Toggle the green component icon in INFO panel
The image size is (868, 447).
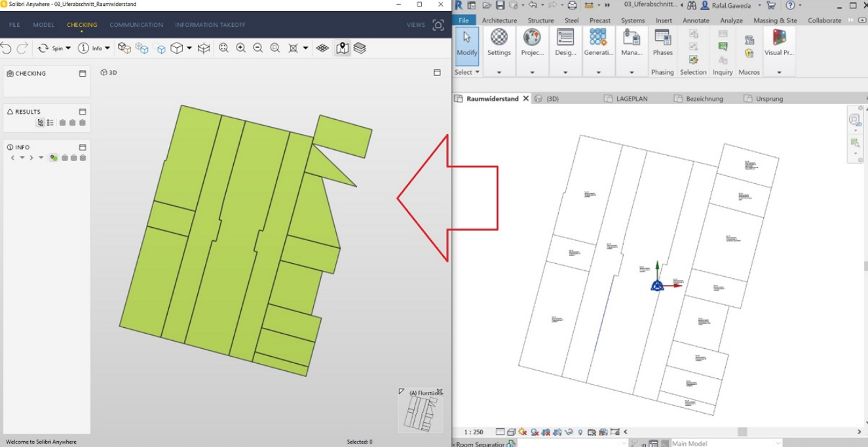click(53, 158)
